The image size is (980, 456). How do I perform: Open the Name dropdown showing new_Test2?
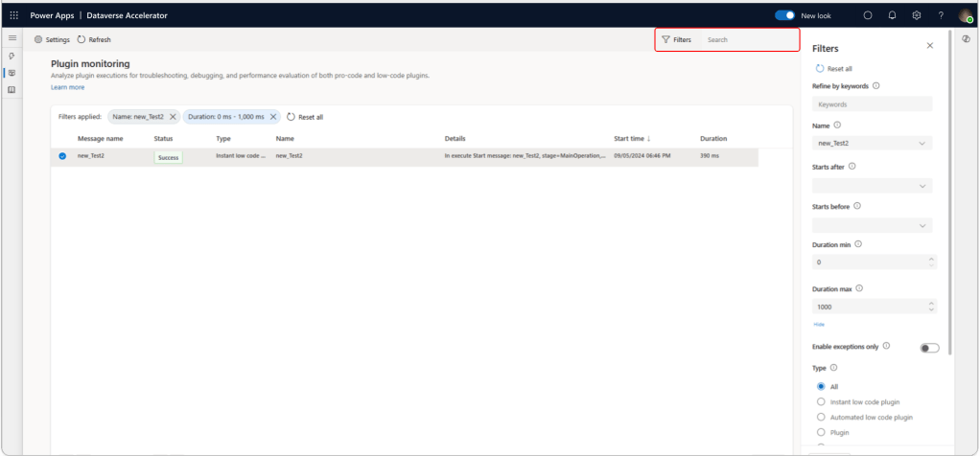[872, 144]
